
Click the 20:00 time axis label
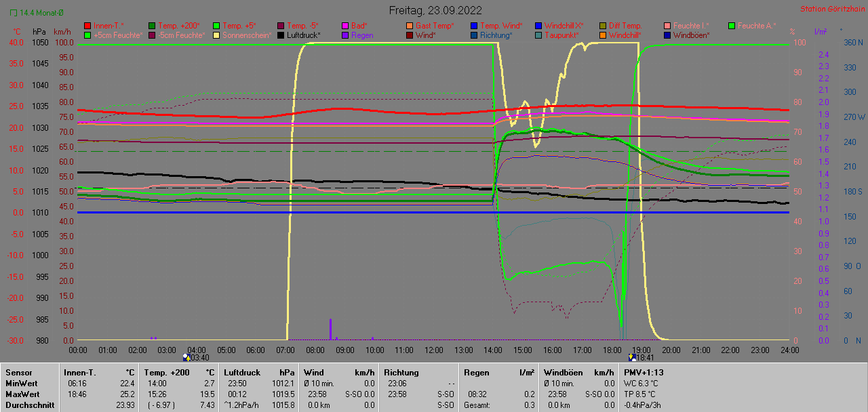point(671,350)
